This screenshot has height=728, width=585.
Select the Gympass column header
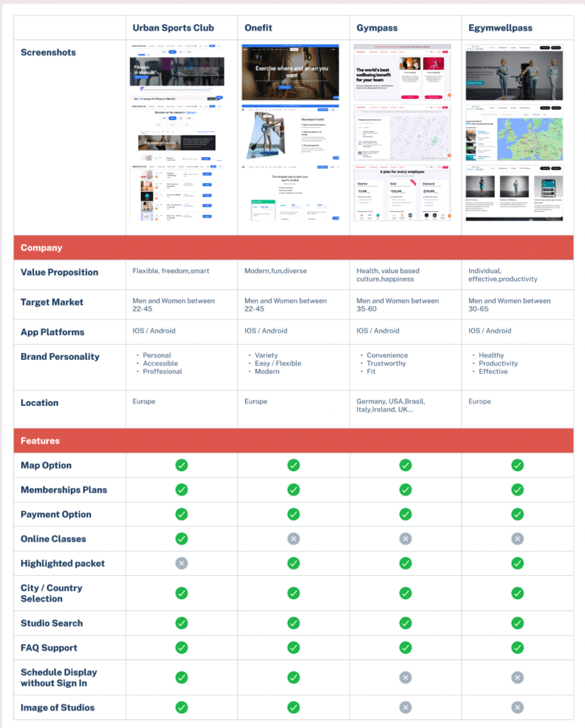coord(377,28)
